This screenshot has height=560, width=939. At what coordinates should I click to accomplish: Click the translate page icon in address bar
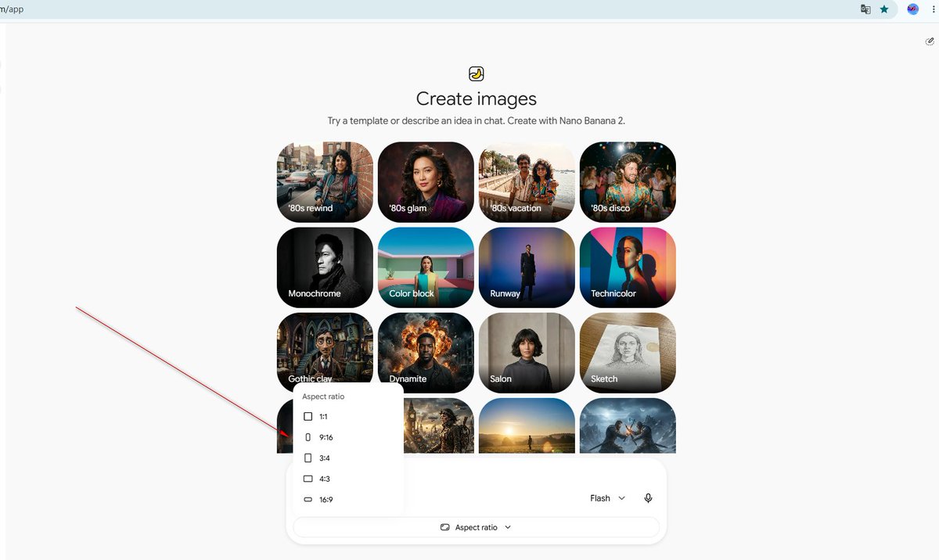click(865, 9)
